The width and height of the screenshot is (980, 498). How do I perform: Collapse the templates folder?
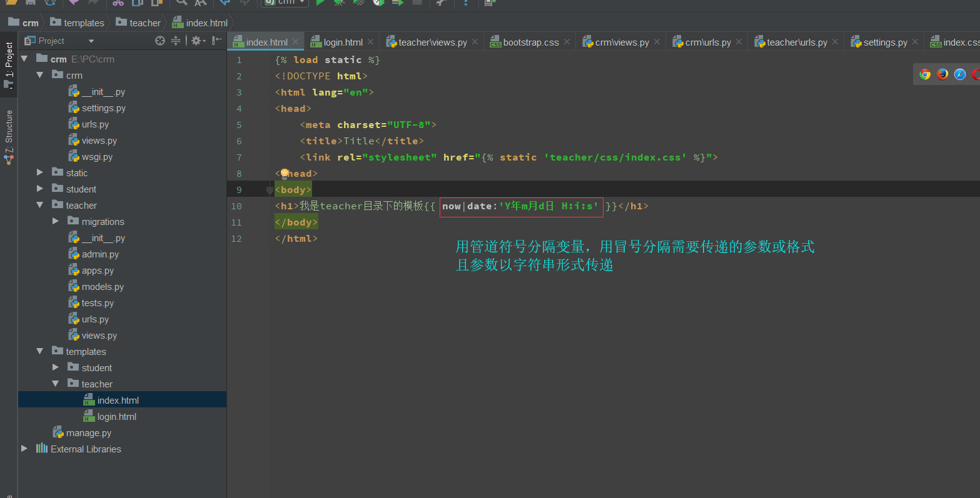(40, 351)
